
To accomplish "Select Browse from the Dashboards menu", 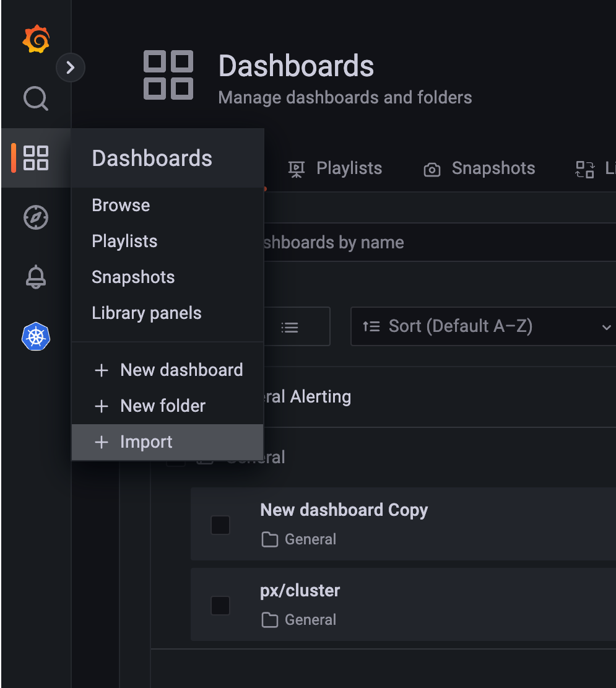I will 121,205.
